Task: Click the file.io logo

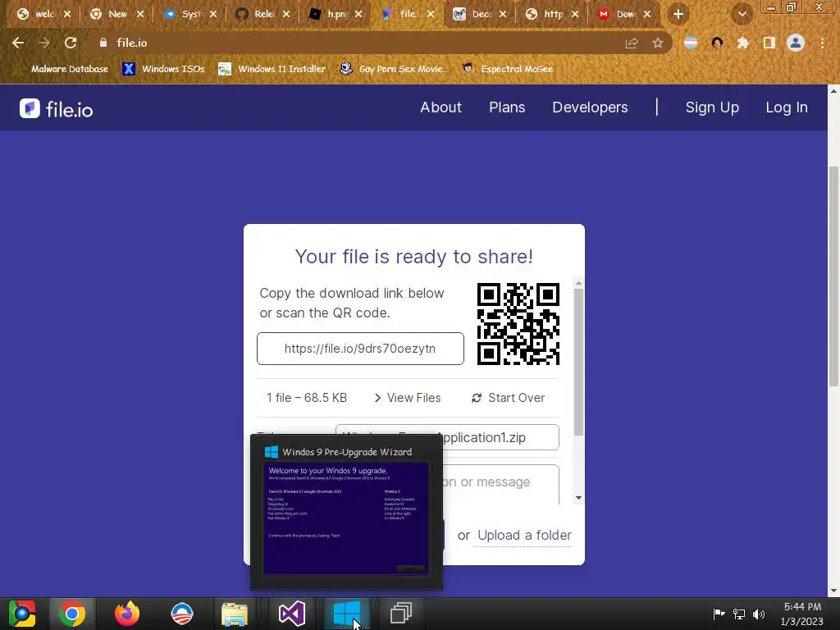Action: (57, 109)
